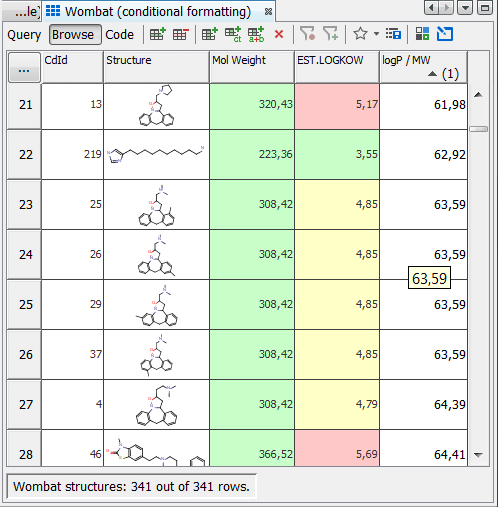
Task: Click the ascending sort arrow in logP / MW header
Action: coord(432,74)
